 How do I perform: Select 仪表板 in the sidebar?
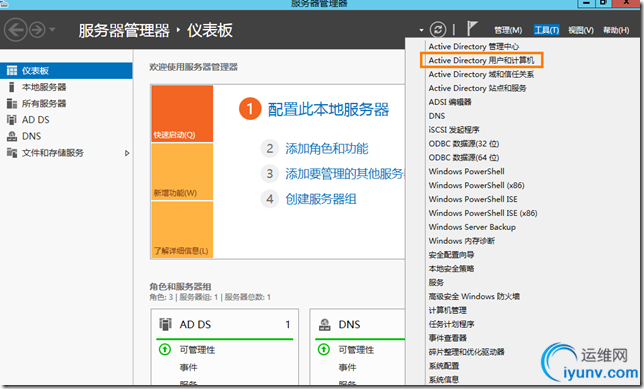pos(66,71)
